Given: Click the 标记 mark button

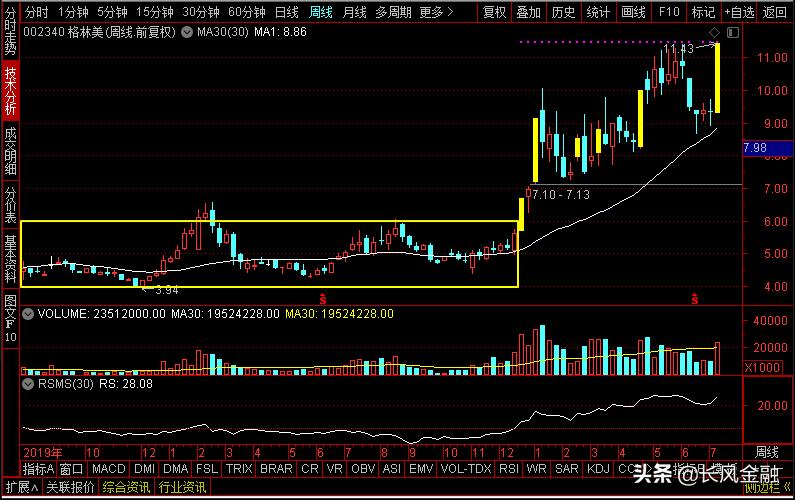Looking at the screenshot, I should click(703, 12).
